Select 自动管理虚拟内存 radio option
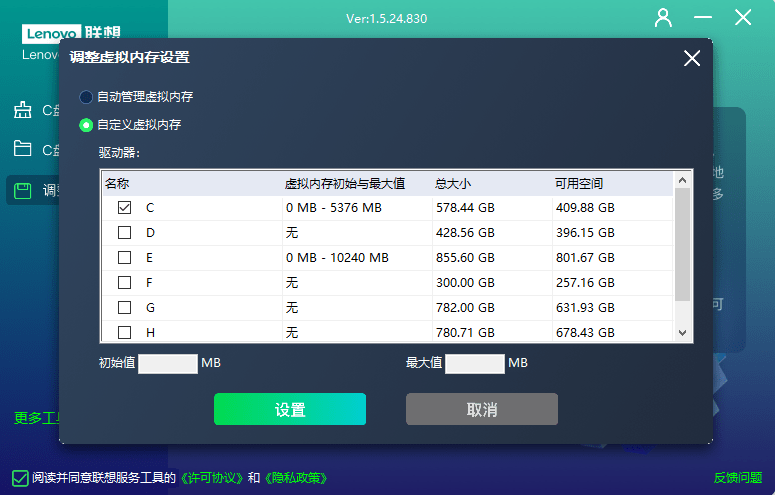The height and width of the screenshot is (495, 775). point(86,97)
